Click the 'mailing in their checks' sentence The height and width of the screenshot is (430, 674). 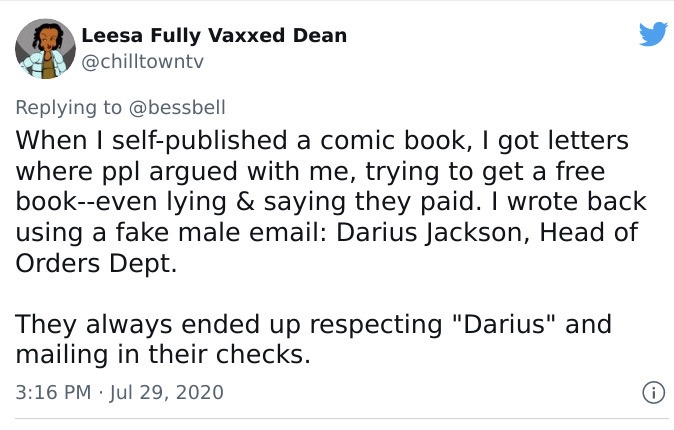(x=163, y=354)
